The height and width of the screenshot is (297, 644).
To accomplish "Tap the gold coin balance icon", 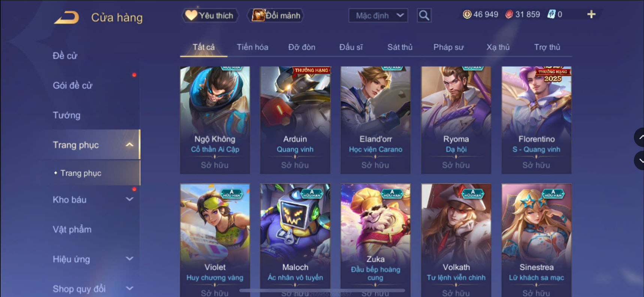I will tap(467, 14).
